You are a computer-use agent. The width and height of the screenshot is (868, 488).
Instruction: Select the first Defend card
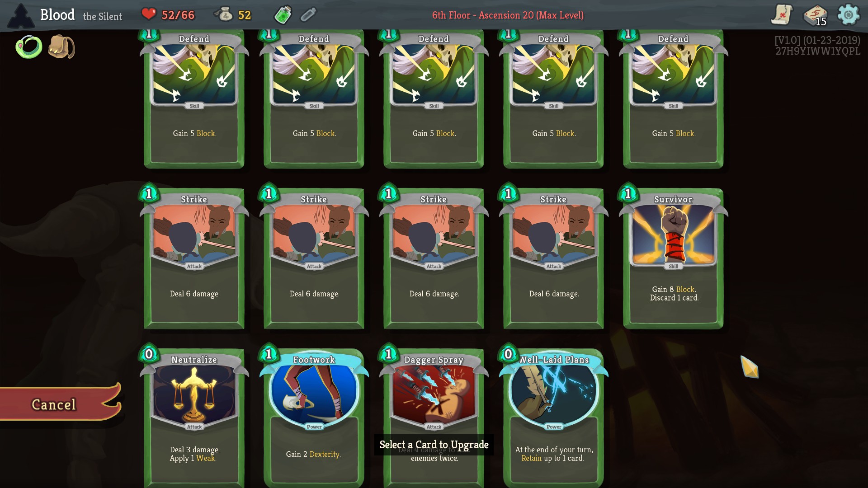(x=194, y=99)
